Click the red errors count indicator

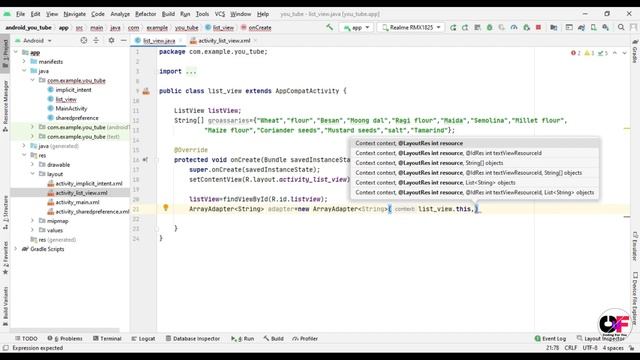tap(576, 53)
